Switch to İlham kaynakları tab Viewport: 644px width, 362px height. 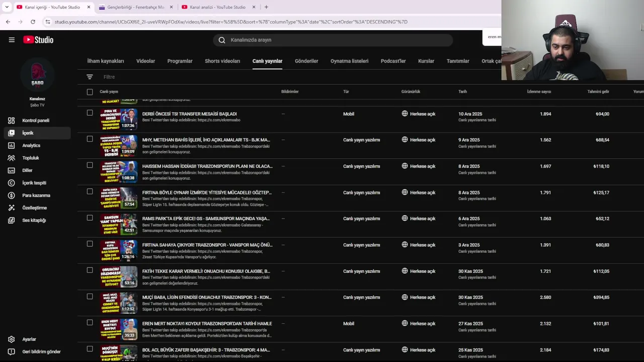106,61
